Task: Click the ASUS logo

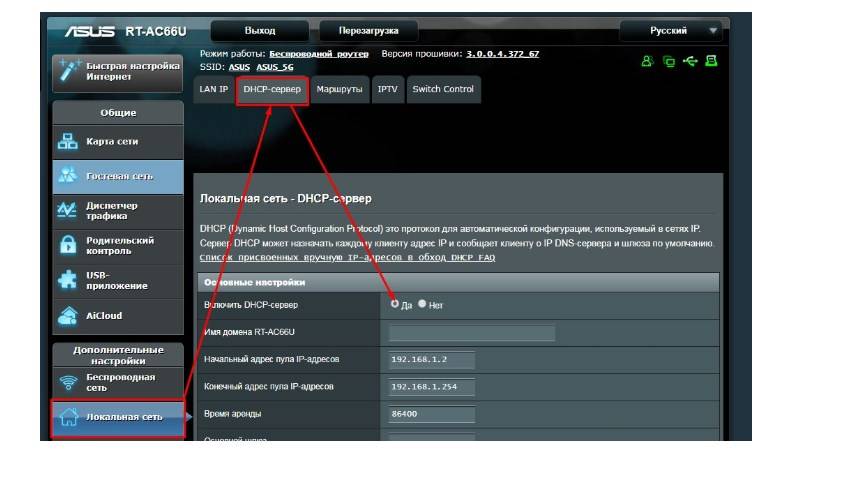Action: tap(90, 31)
